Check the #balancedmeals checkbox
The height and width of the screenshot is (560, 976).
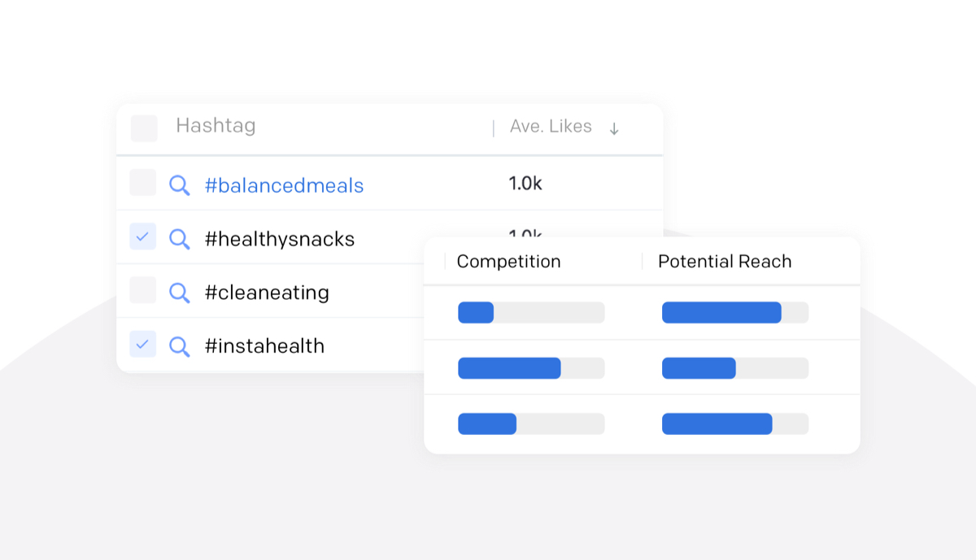(x=143, y=183)
